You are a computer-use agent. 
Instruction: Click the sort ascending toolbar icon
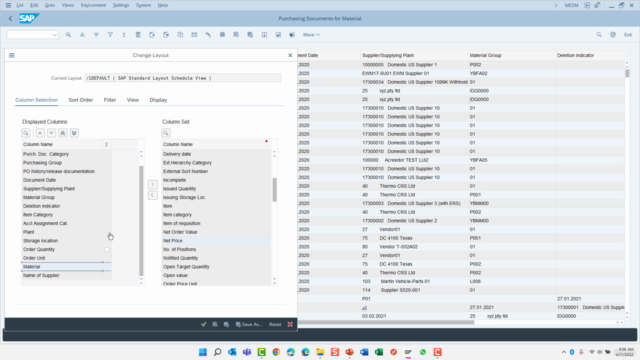(82, 35)
